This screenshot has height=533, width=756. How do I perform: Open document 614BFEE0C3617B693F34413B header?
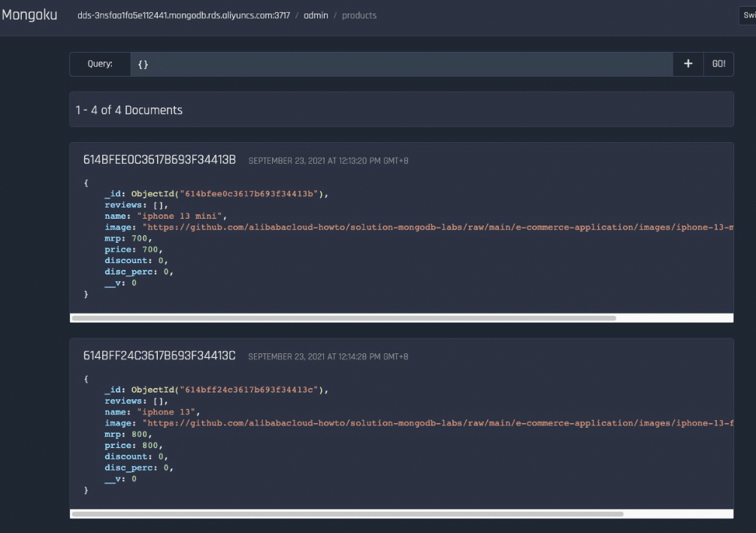[x=159, y=159]
